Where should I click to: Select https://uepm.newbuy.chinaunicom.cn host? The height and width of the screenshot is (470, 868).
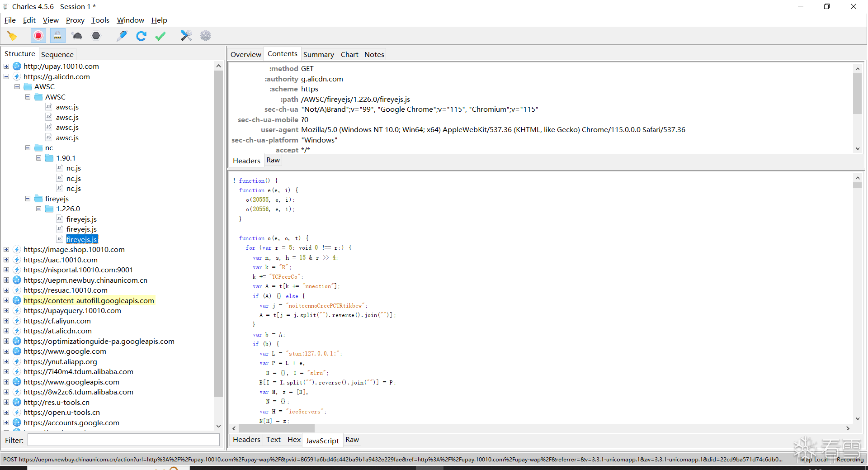(85, 280)
